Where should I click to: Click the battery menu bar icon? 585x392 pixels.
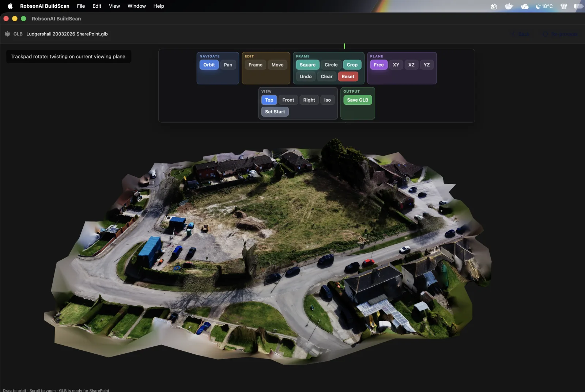[x=579, y=6]
